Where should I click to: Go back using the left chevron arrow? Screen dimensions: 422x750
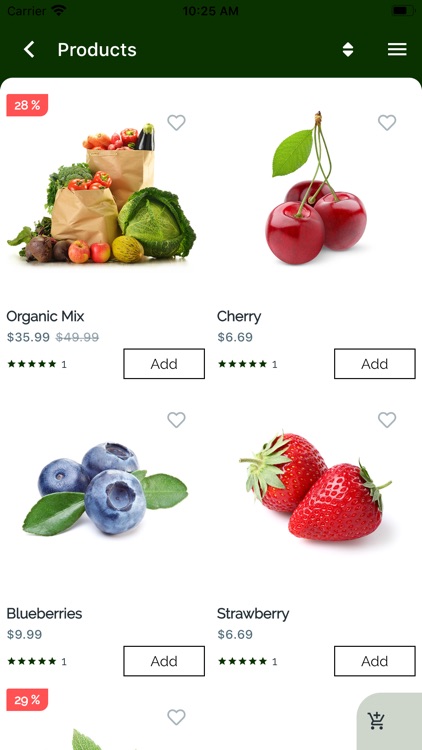pos(29,49)
